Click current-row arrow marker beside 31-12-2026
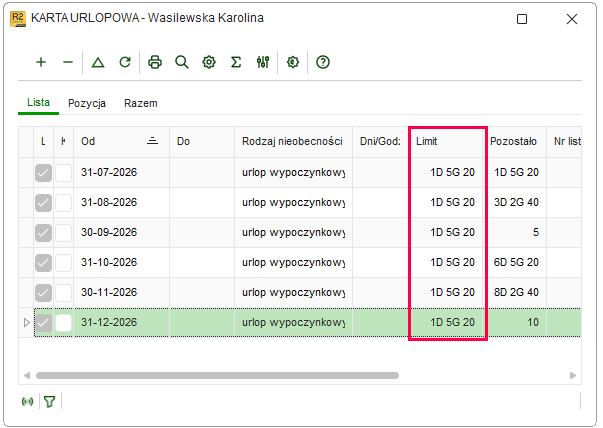 [27, 322]
